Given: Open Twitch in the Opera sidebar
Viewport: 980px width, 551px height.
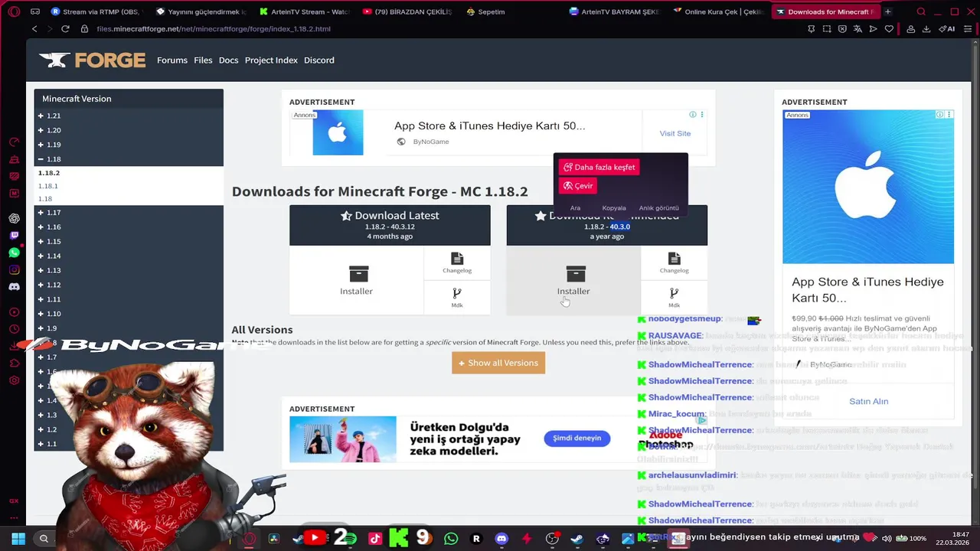Looking at the screenshot, I should pyautogui.click(x=14, y=236).
